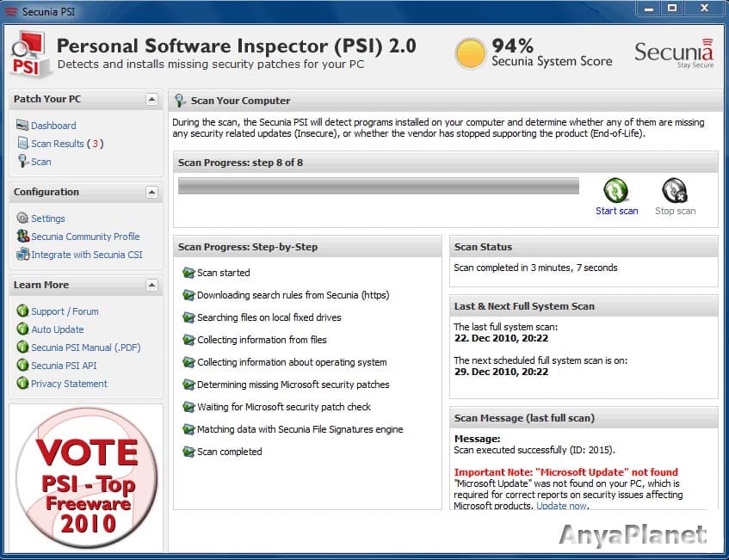Click the magnifier icon beside Scan link
Image resolution: width=729 pixels, height=560 pixels.
(x=22, y=161)
